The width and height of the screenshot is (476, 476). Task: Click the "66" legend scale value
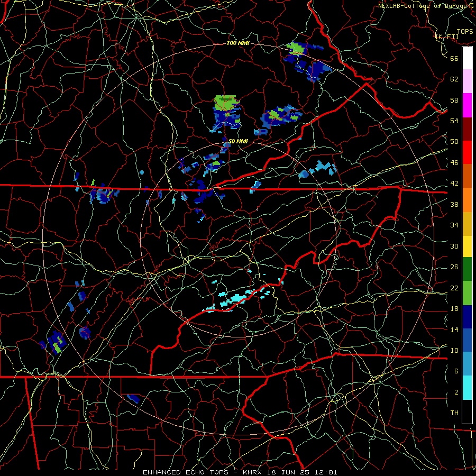coord(454,58)
